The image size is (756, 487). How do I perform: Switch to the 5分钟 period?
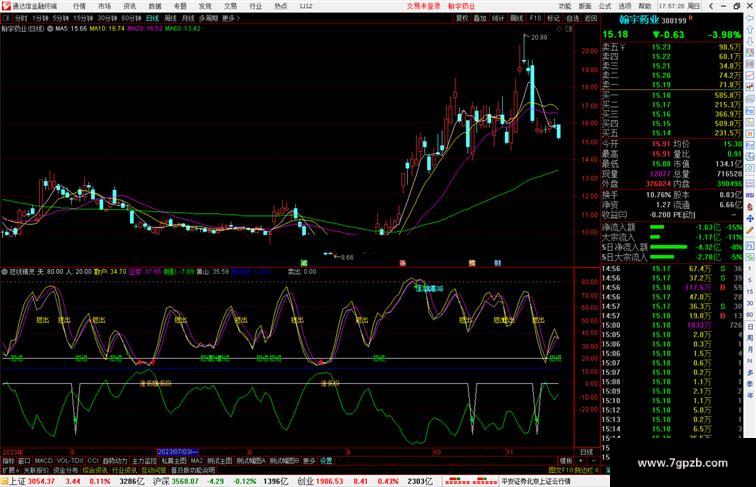click(x=61, y=18)
